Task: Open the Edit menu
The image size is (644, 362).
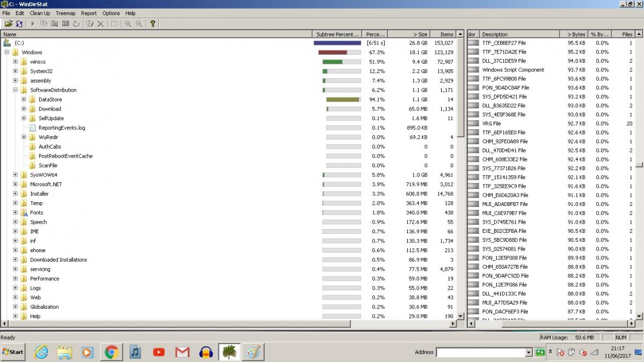Action: coord(20,13)
